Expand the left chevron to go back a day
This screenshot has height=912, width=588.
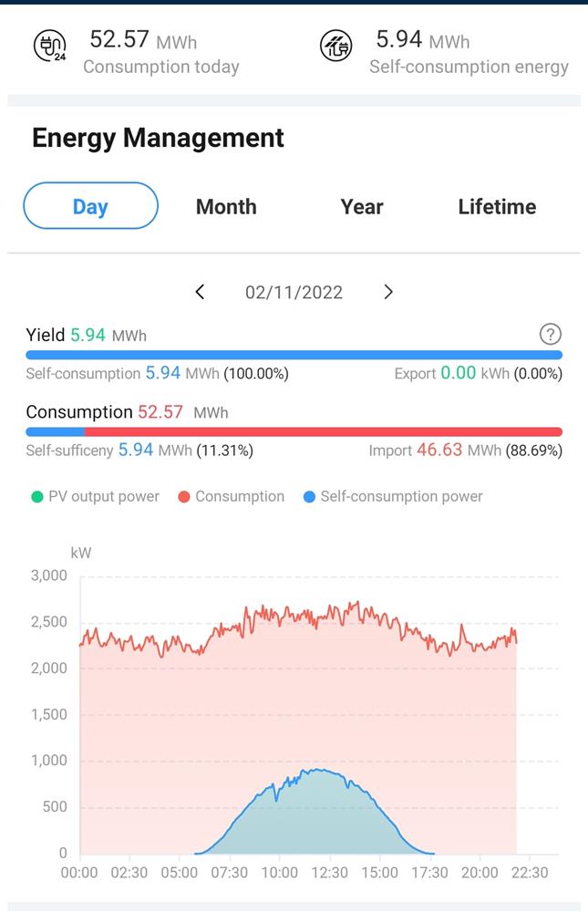(201, 292)
